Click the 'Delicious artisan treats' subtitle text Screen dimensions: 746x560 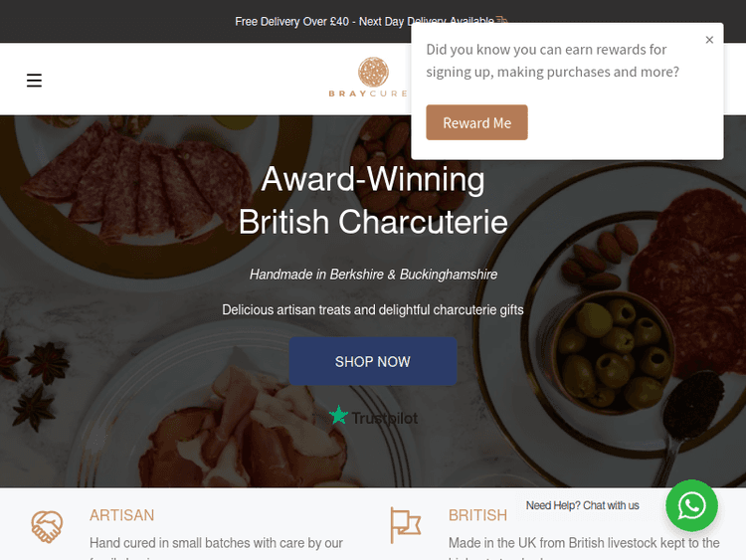(x=373, y=310)
